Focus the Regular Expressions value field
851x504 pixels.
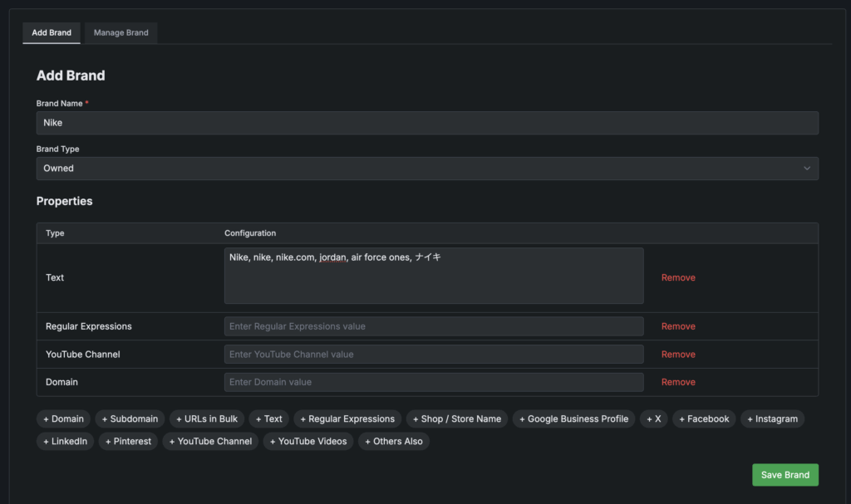click(433, 326)
